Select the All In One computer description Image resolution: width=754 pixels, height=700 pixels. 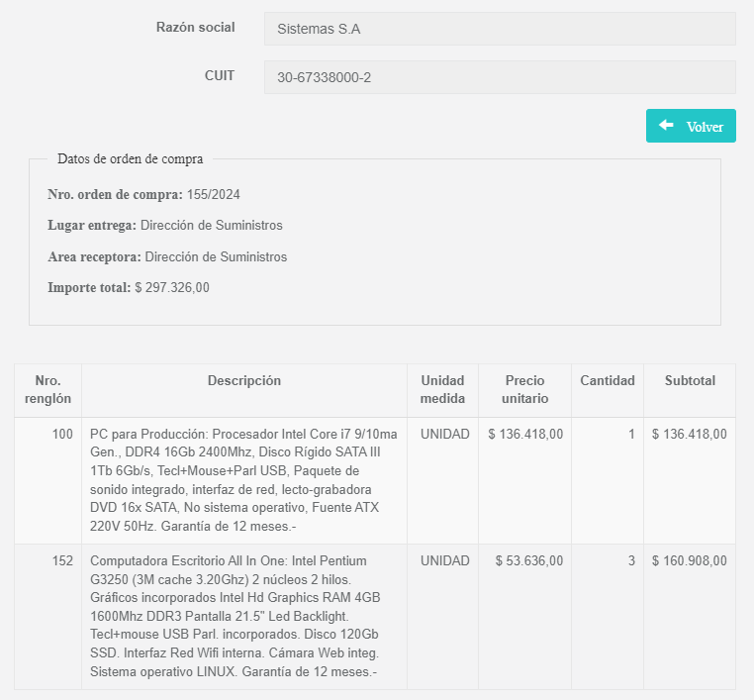[243, 616]
